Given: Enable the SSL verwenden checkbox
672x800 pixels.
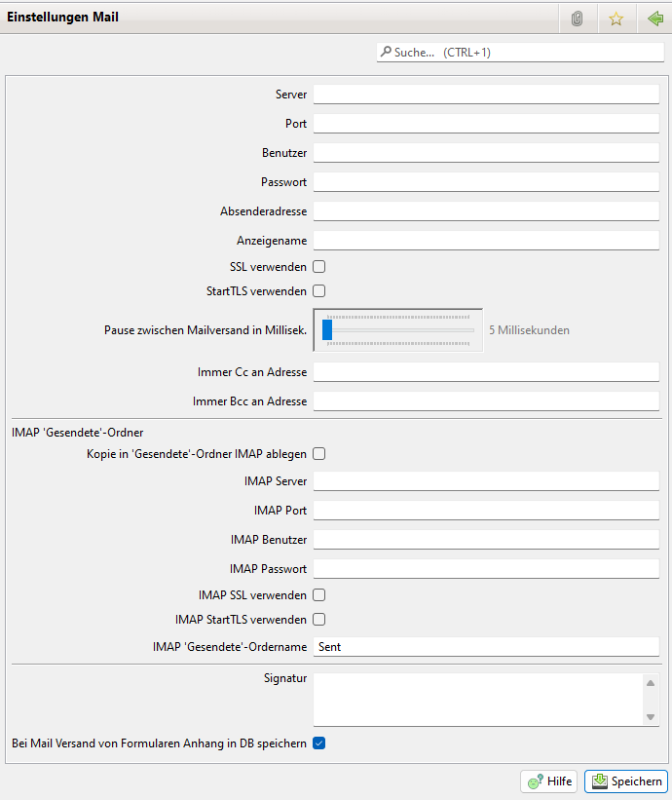Looking at the screenshot, I should 318,266.
